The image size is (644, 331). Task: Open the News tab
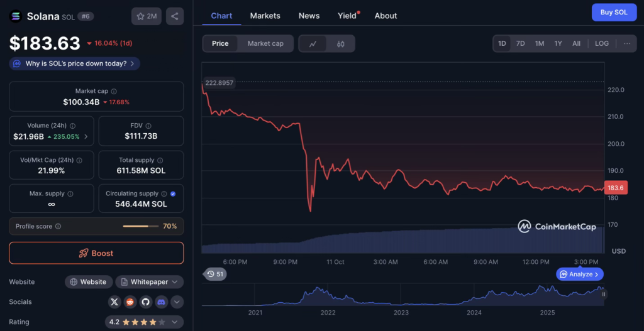[x=309, y=16]
